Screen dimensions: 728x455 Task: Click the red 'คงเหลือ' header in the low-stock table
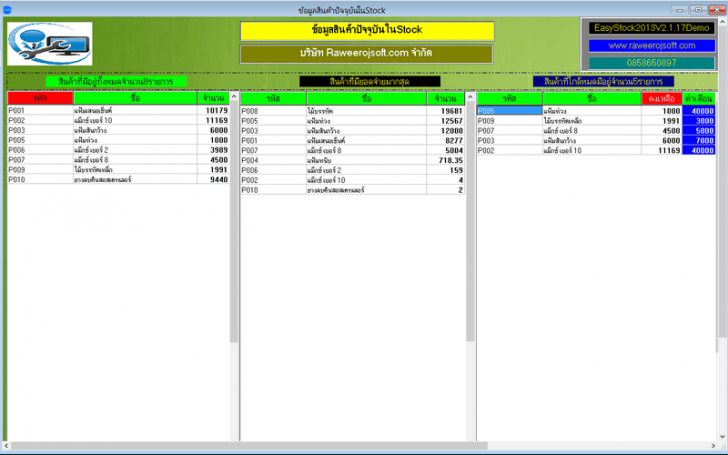point(662,98)
